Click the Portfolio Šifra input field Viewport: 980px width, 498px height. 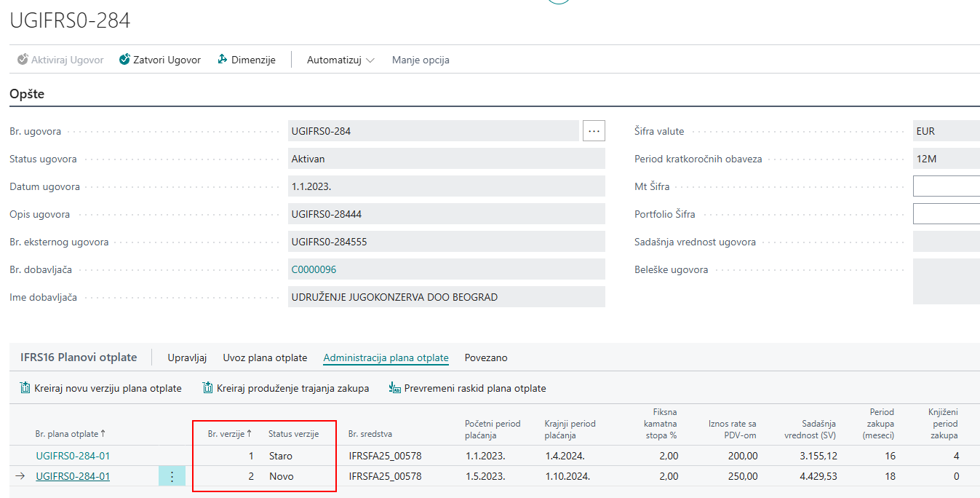[947, 214]
